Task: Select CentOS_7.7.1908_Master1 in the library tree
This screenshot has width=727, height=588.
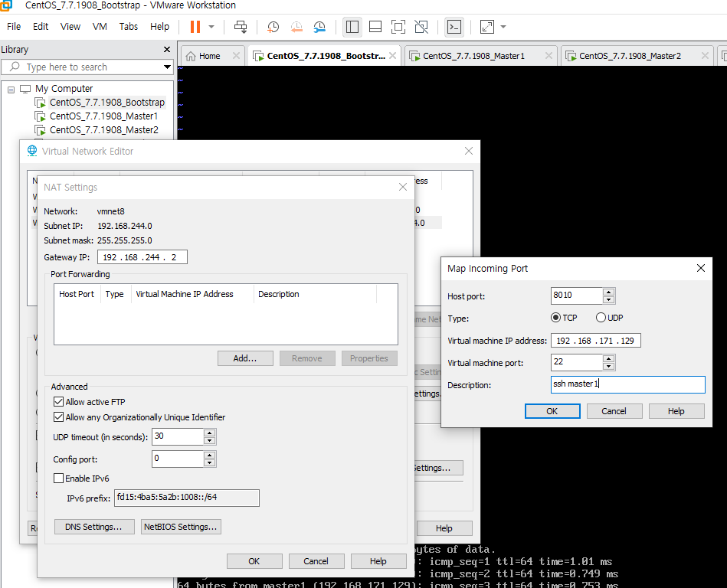Action: tap(104, 116)
